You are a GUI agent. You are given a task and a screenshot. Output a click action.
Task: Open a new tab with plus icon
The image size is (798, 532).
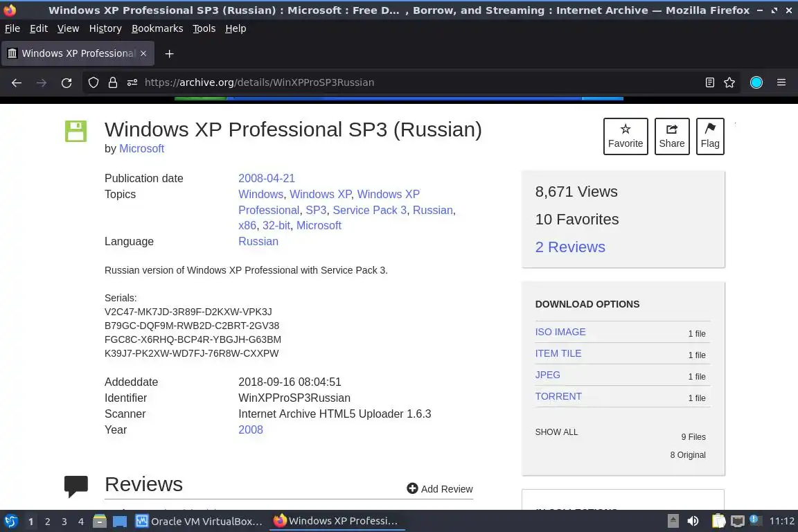[170, 53]
